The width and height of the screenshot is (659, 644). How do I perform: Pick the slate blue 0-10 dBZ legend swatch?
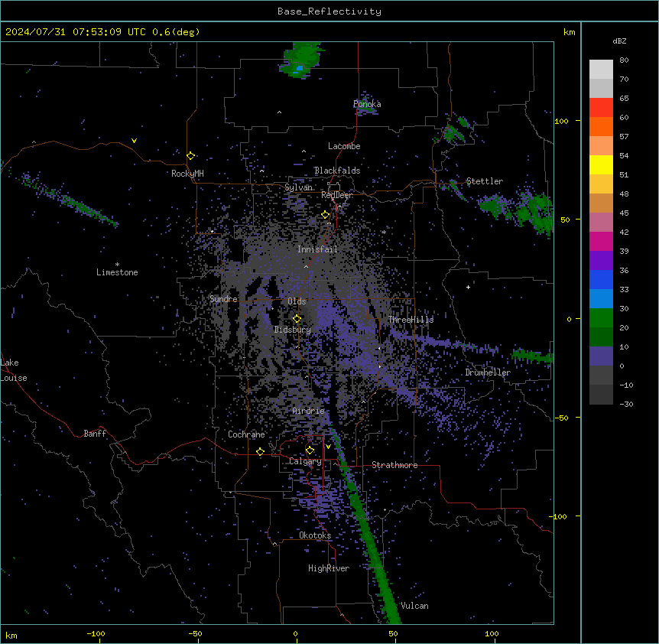(x=601, y=356)
